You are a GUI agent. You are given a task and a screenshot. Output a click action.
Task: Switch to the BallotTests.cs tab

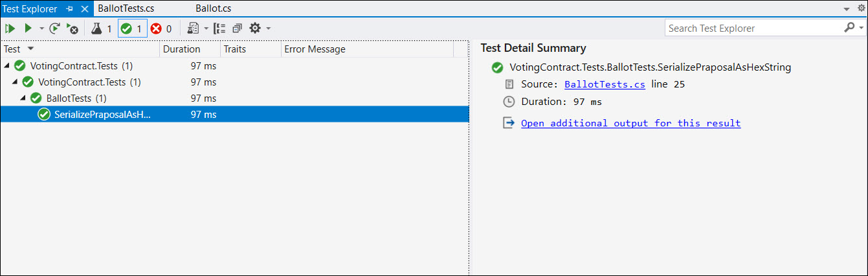(126, 8)
